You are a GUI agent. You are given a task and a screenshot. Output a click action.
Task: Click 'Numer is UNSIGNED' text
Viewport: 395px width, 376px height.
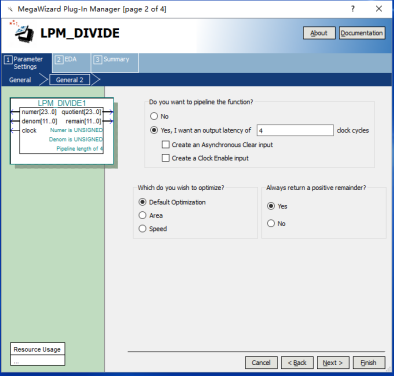pyautogui.click(x=76, y=130)
